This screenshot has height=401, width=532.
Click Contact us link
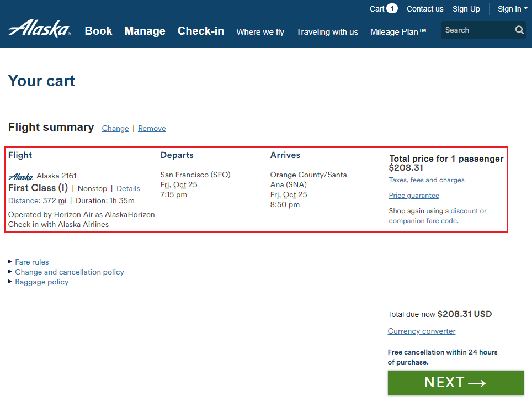[x=425, y=9]
